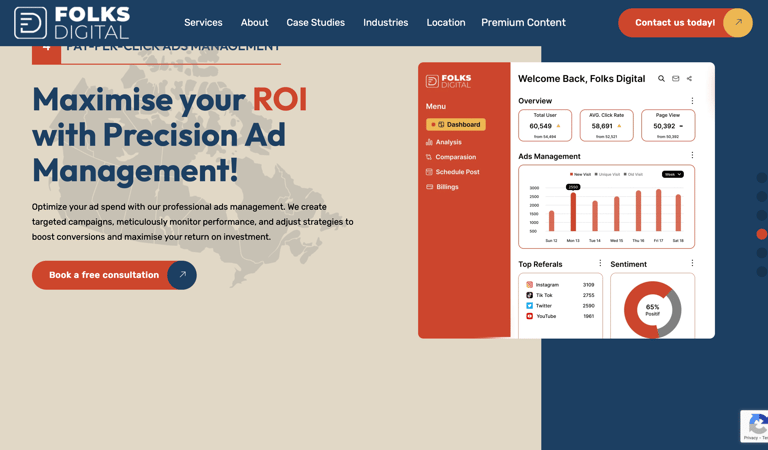This screenshot has height=450, width=768.
Task: Click the reCAPTCHA badge
Action: (754, 426)
